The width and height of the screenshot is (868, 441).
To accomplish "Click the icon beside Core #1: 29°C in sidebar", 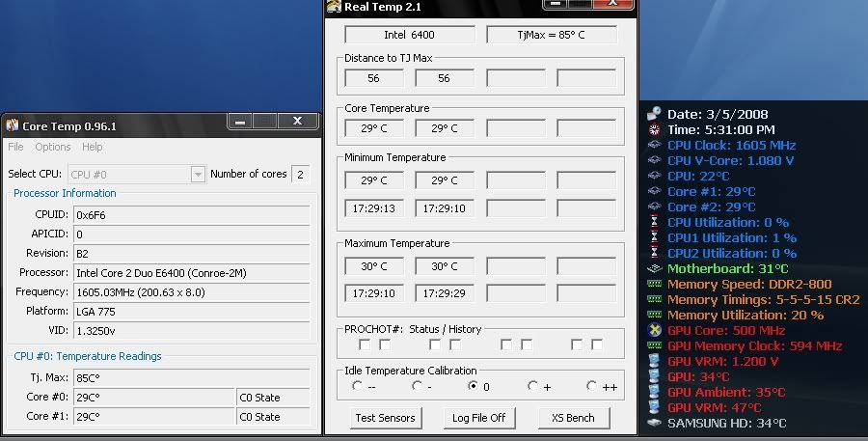I will (654, 191).
